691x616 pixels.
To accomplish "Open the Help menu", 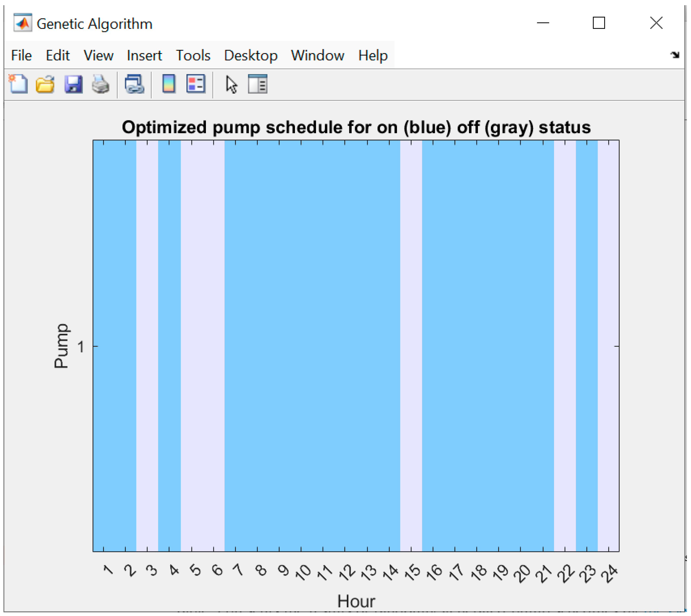I will click(373, 55).
